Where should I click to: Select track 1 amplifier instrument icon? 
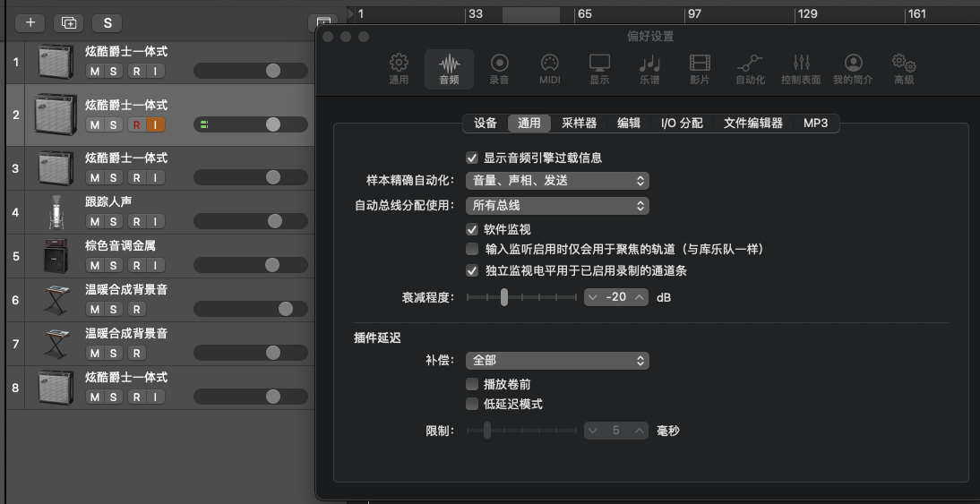pyautogui.click(x=56, y=62)
